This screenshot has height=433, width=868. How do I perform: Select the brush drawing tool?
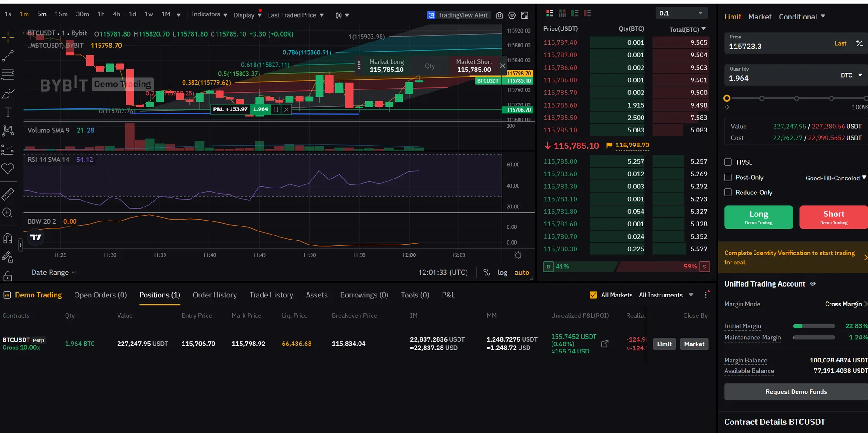[8, 94]
